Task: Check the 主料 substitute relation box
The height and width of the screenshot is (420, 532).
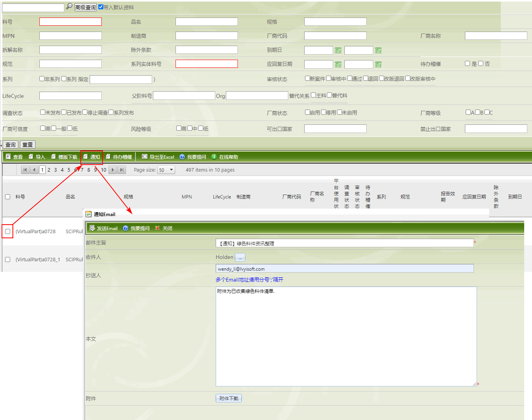Action: click(x=313, y=95)
